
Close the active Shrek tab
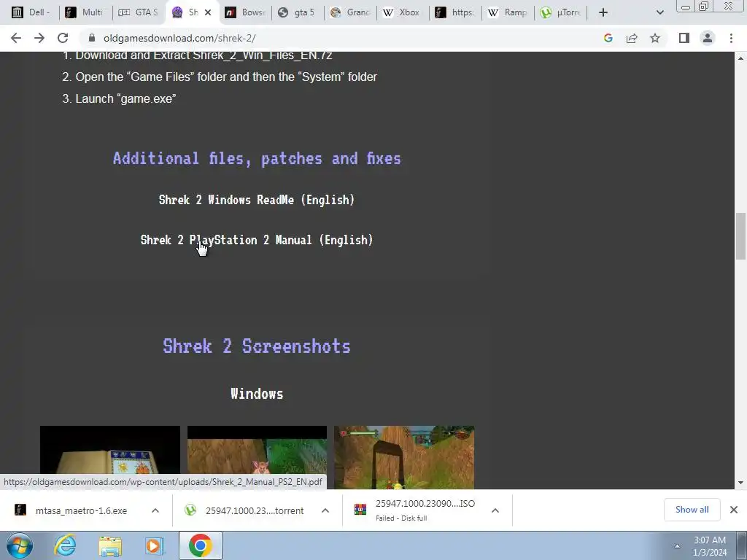208,12
